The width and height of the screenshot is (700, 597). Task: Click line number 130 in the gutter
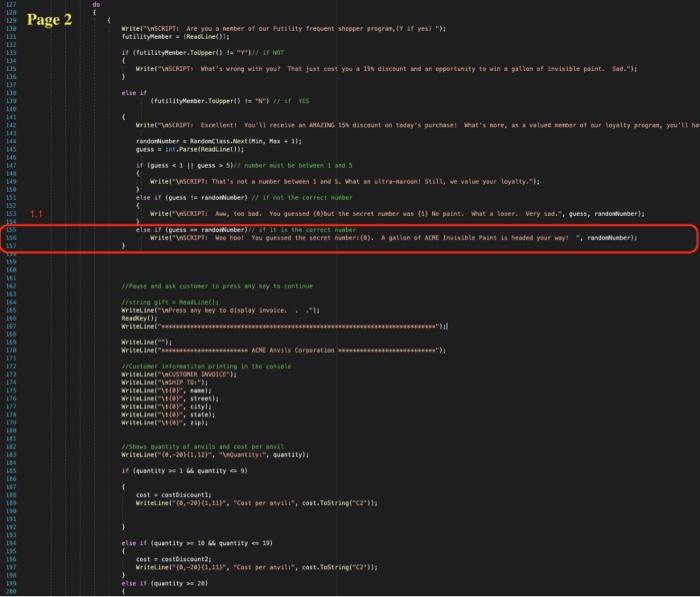[x=11, y=29]
